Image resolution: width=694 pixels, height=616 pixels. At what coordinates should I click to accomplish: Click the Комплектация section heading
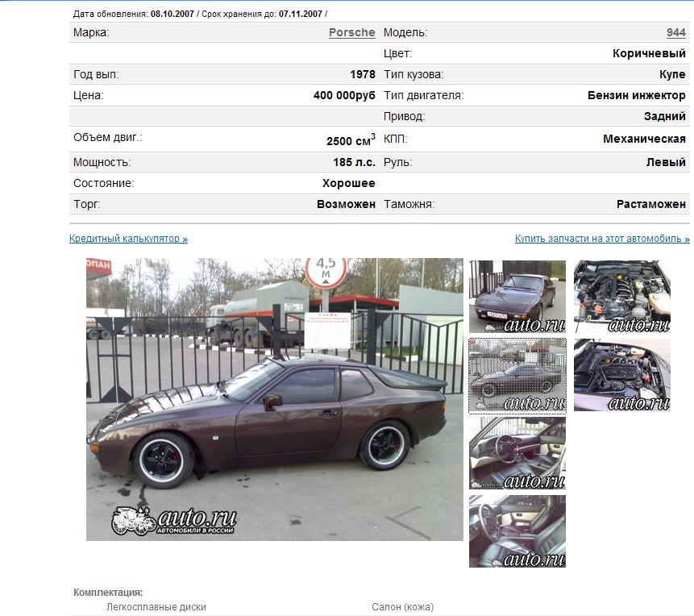click(x=108, y=593)
